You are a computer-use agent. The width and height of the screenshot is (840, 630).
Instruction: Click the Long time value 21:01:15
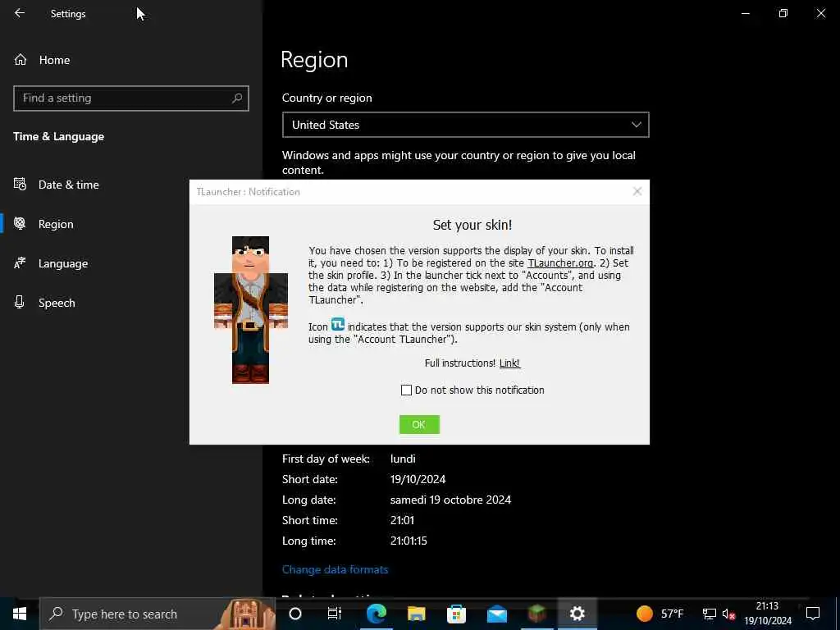pyautogui.click(x=409, y=541)
